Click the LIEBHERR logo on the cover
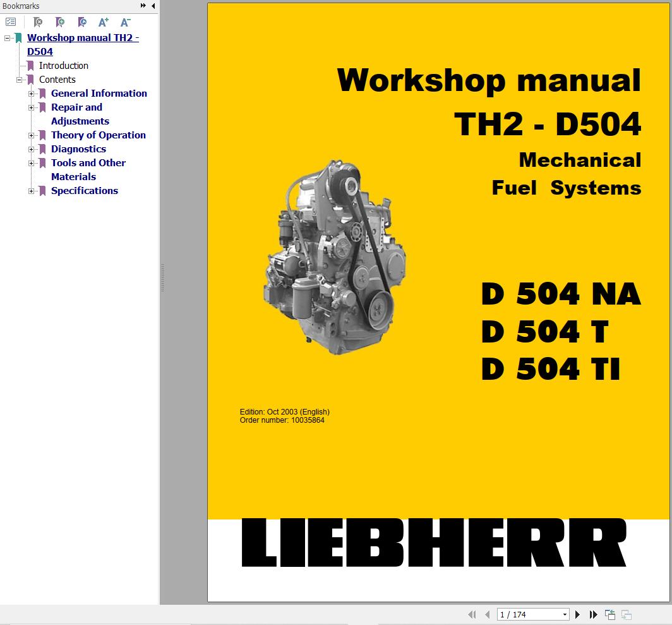The image size is (672, 625). click(x=434, y=543)
